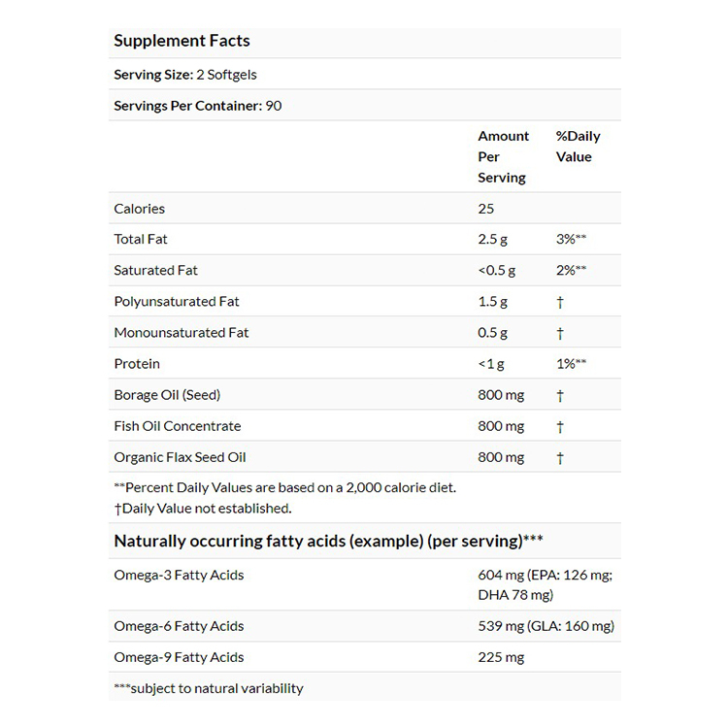Image resolution: width=728 pixels, height=728 pixels.
Task: Click the Naturally occurring fatty acids heading
Action: point(328,541)
